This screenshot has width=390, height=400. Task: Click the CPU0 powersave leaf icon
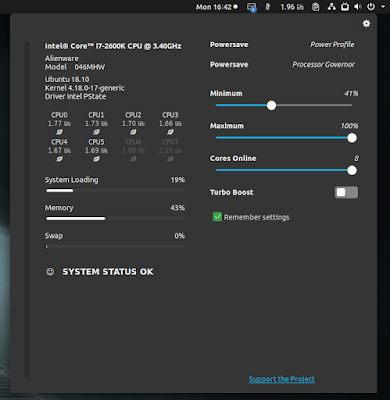pyautogui.click(x=59, y=132)
